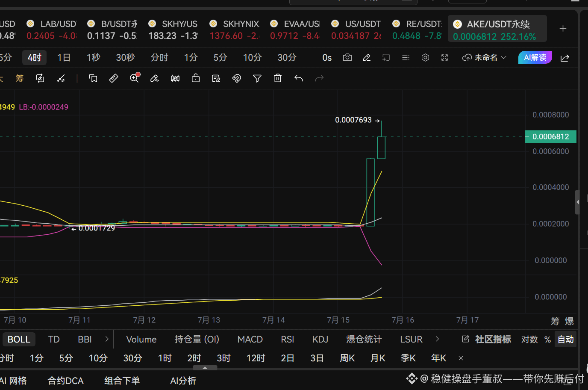Undo the last drawing action

pyautogui.click(x=299, y=78)
